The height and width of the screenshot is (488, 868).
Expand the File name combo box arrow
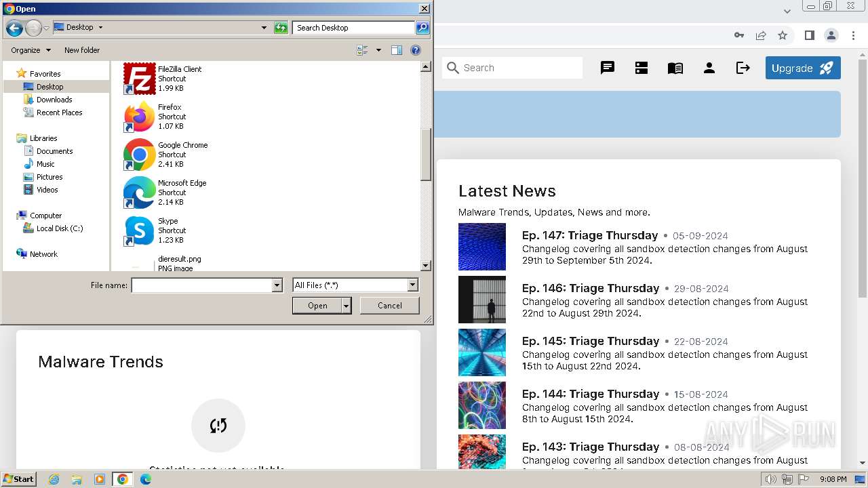pyautogui.click(x=277, y=285)
